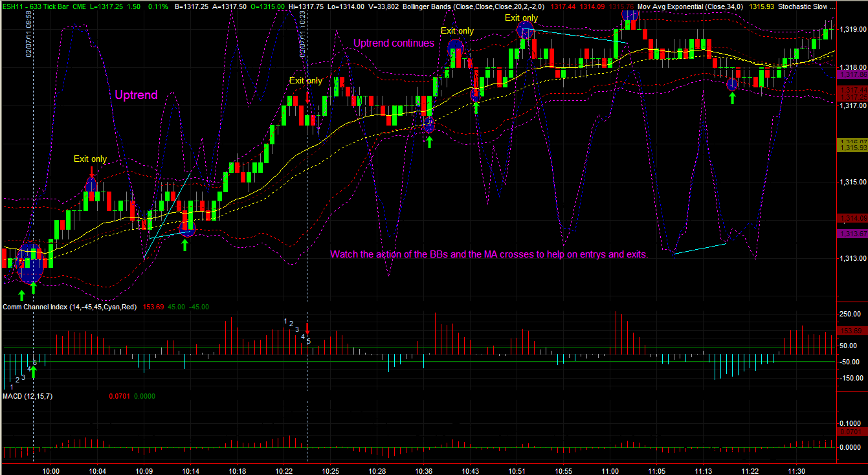Click the 10:36 time axis label

(x=425, y=470)
